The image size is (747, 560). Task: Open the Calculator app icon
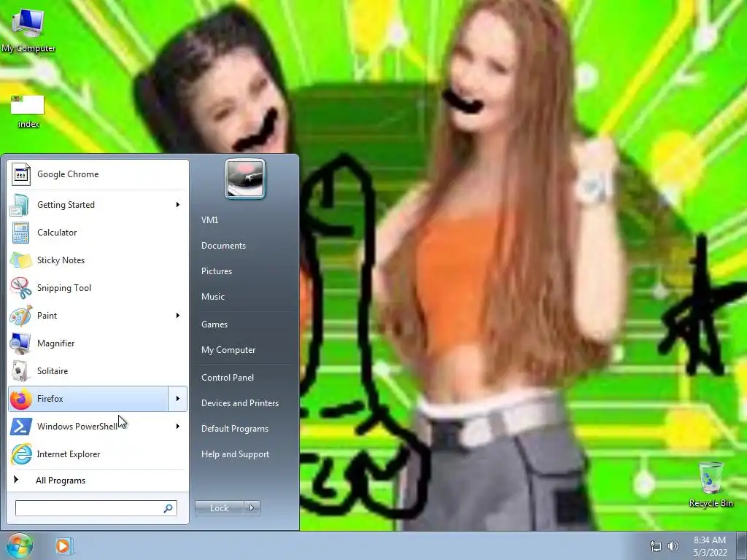[x=20, y=233]
